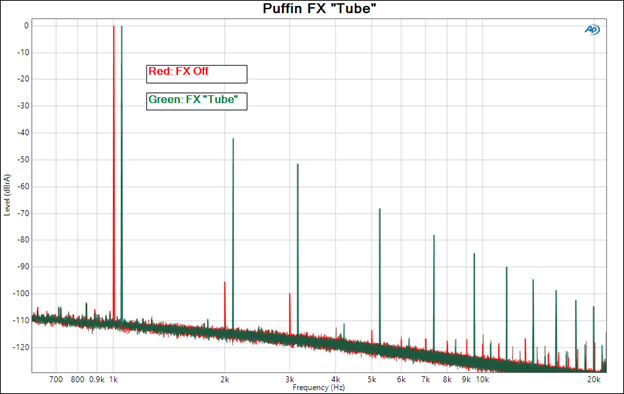Click the '0' y-axis tick label
Image resolution: width=624 pixels, height=394 pixels.
[26, 25]
